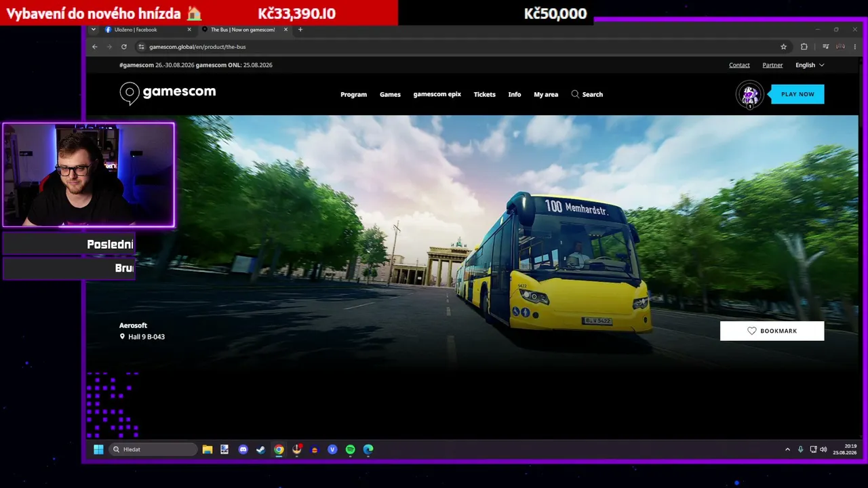Open volume control in system tray
Image resolution: width=868 pixels, height=488 pixels.
[823, 449]
